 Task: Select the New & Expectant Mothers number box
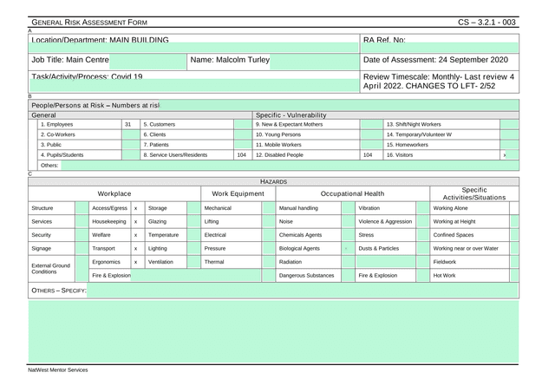click(371, 124)
